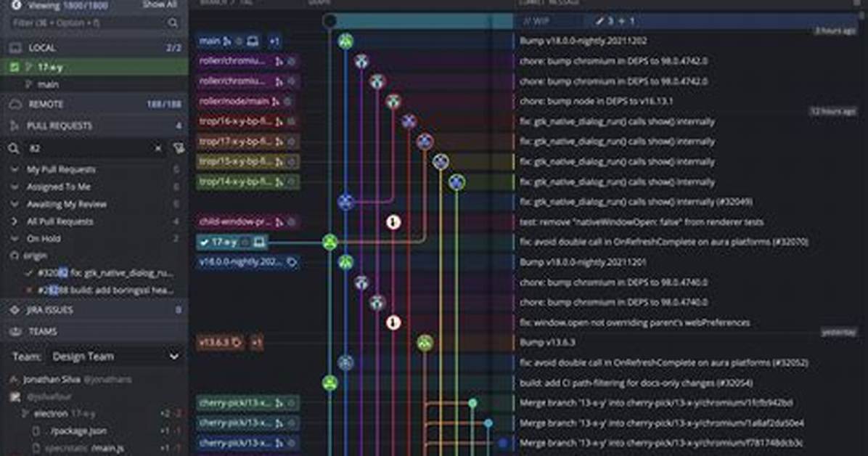The width and height of the screenshot is (868, 456).
Task: Click the magnifier icon in the pull request search
Action: pos(14,149)
